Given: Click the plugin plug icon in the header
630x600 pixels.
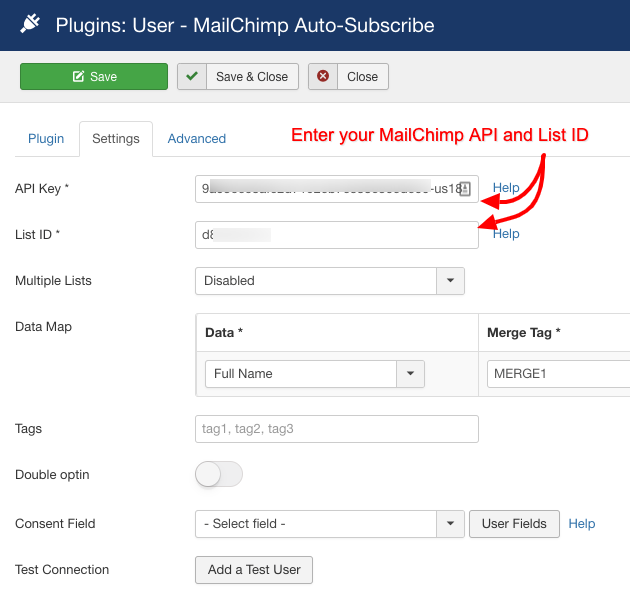Looking at the screenshot, I should tap(30, 24).
